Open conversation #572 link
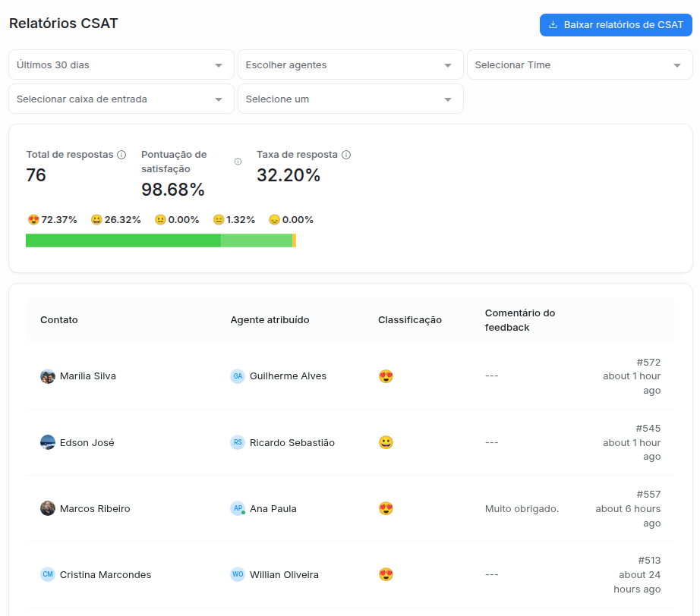 (648, 362)
